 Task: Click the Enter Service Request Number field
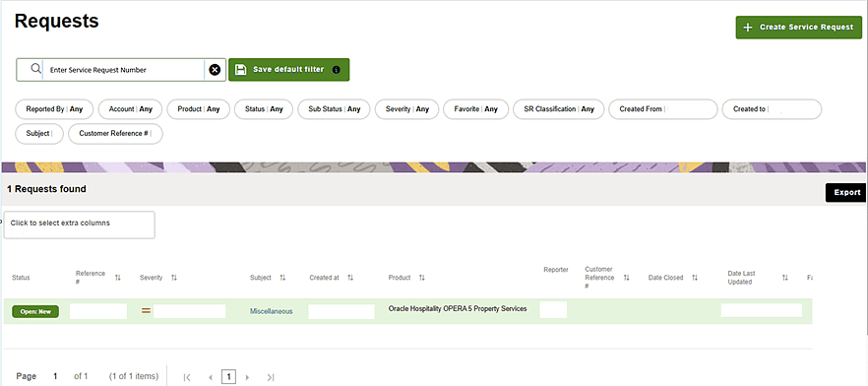point(123,70)
